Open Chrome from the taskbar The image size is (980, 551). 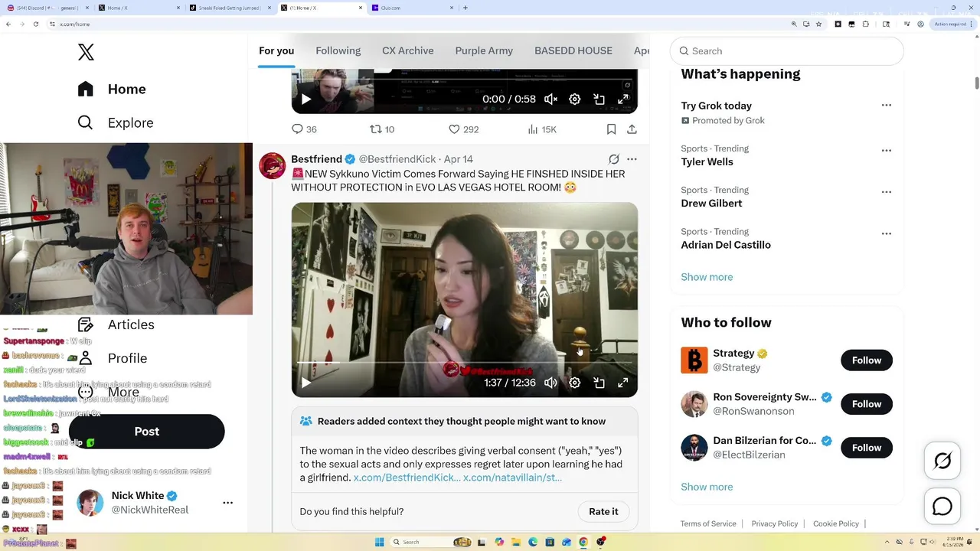[x=583, y=542]
